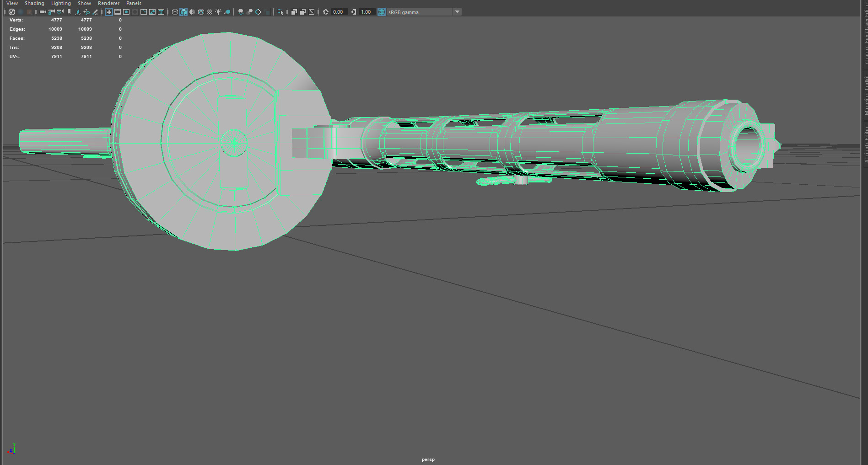Open the sRGB gamma view transform dropdown
The width and height of the screenshot is (868, 465).
[x=424, y=12]
